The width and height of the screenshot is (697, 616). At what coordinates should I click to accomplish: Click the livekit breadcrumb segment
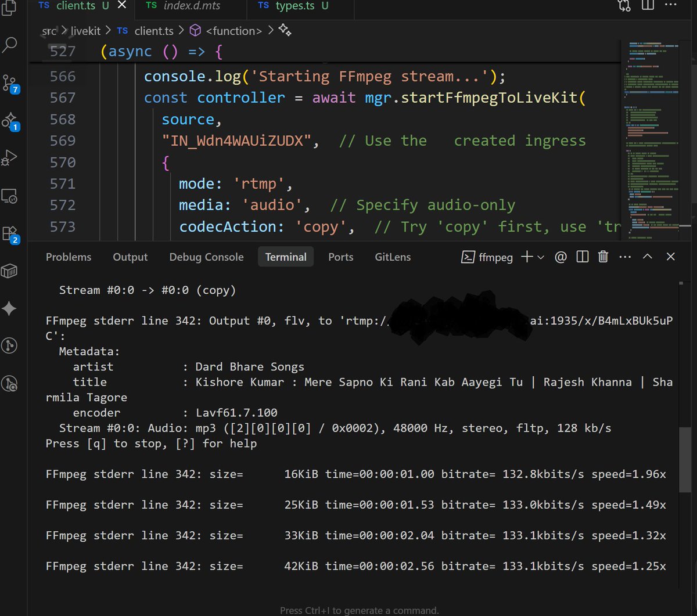pyautogui.click(x=86, y=31)
